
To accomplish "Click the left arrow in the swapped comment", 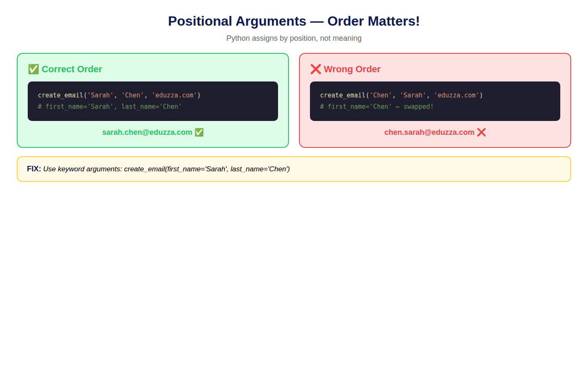I will tap(398, 107).
